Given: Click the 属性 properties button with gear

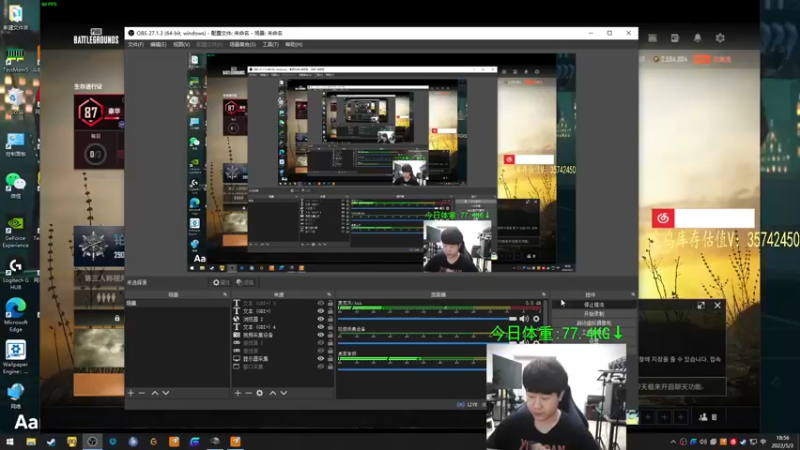Looking at the screenshot, I should [x=221, y=282].
